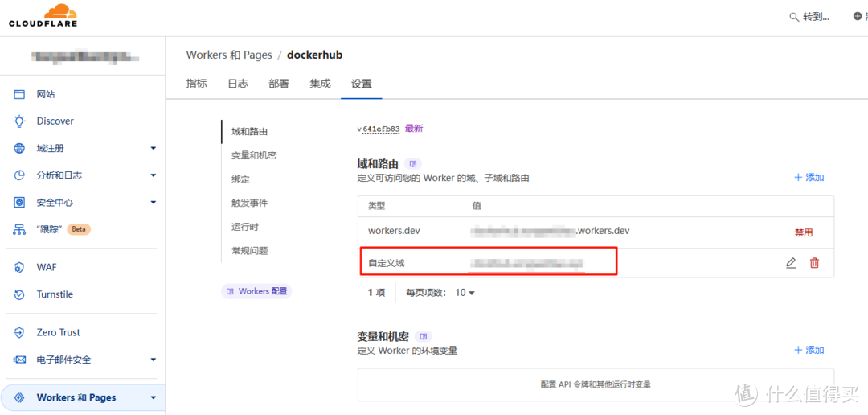Expand the 域注册 sidebar menu arrow

point(154,149)
